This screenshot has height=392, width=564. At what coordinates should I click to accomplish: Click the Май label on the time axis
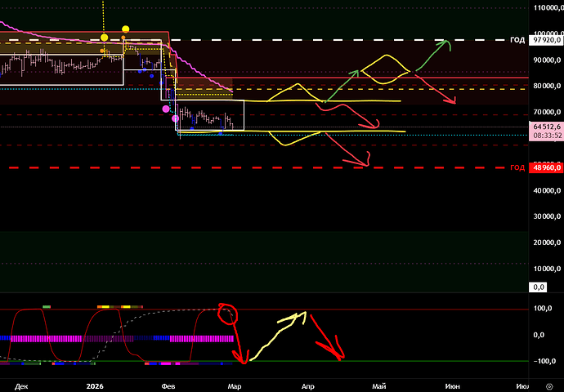coord(379,384)
